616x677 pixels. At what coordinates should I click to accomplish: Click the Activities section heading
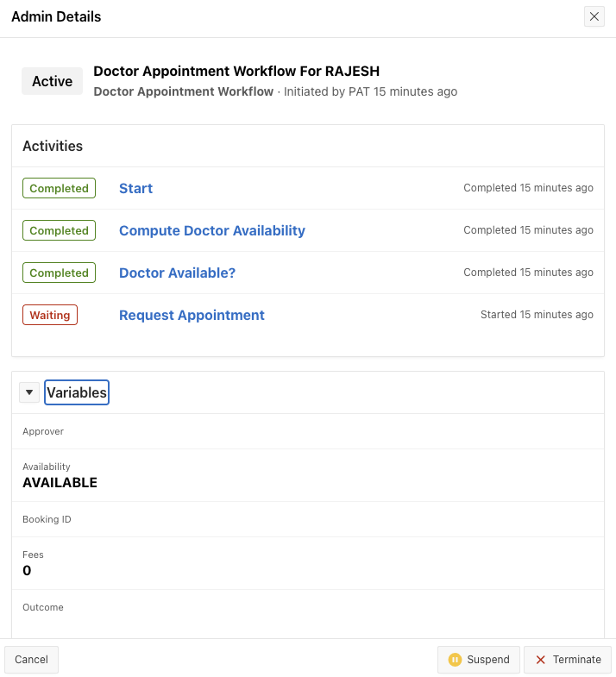pos(53,146)
